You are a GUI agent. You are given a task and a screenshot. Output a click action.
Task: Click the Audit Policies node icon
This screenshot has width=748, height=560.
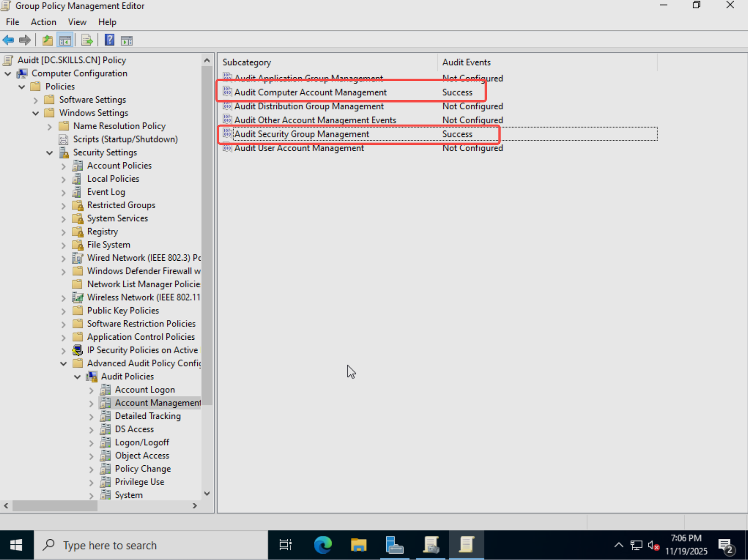(92, 377)
